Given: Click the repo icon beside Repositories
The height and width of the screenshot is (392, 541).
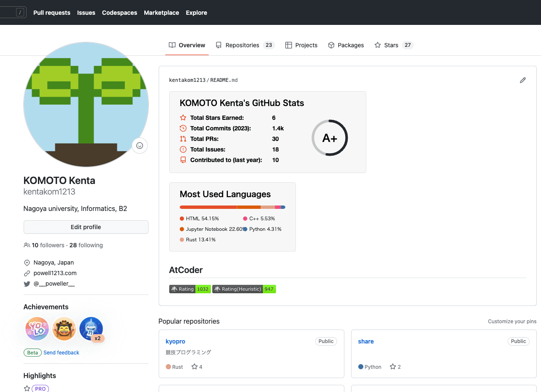Looking at the screenshot, I should click(x=219, y=45).
